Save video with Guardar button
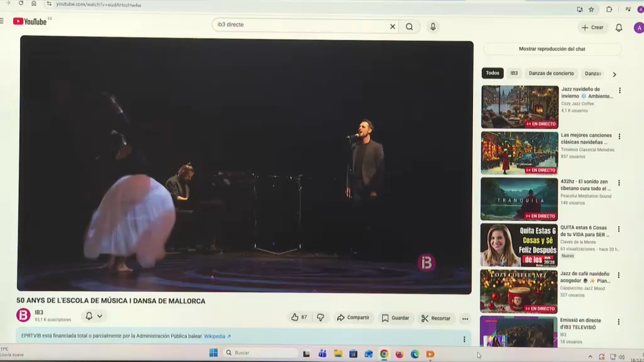 395,318
